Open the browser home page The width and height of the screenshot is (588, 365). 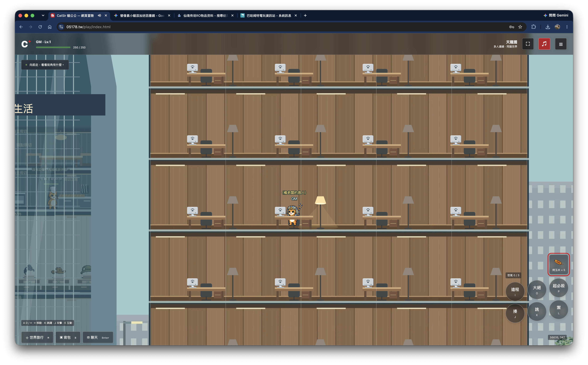(50, 27)
